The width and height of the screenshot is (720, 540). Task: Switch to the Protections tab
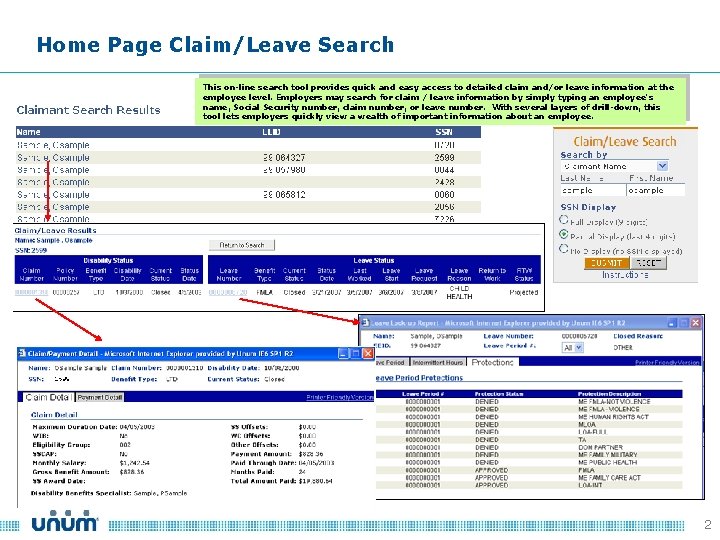click(492, 362)
